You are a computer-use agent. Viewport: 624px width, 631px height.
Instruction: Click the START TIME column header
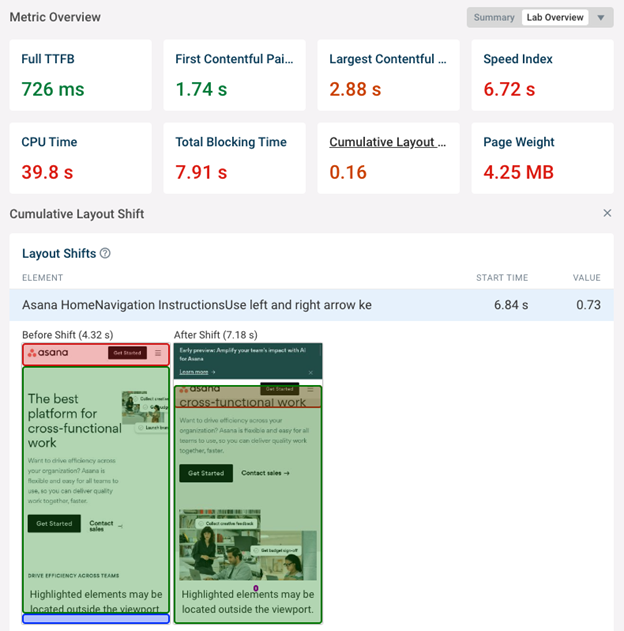point(502,278)
